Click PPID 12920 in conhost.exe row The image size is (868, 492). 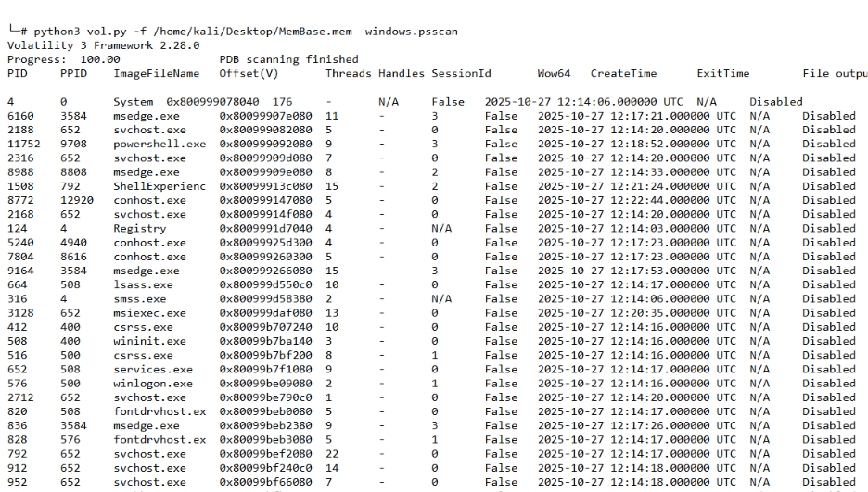pos(77,200)
